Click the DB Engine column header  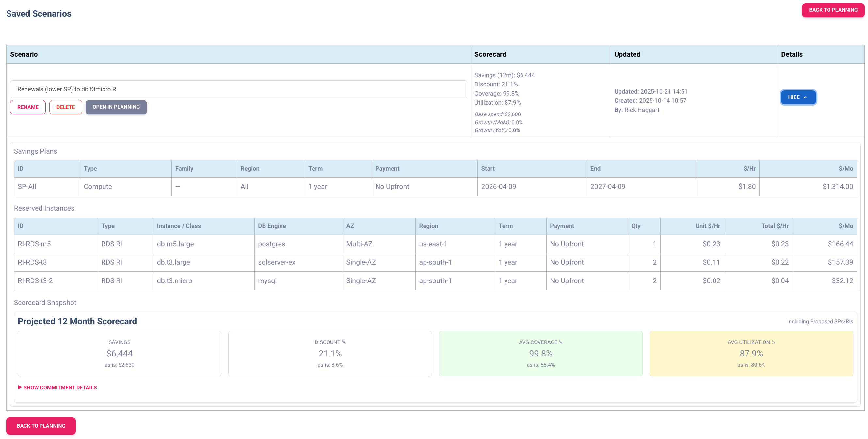point(272,226)
